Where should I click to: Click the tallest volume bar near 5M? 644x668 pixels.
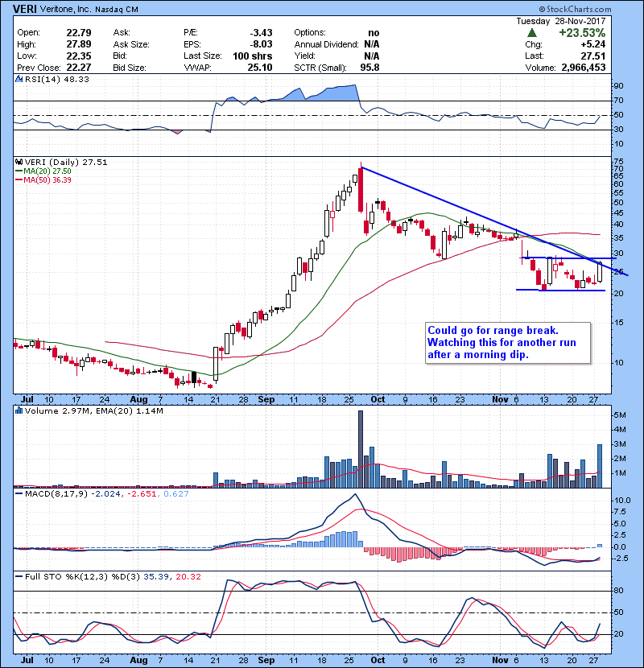point(361,449)
